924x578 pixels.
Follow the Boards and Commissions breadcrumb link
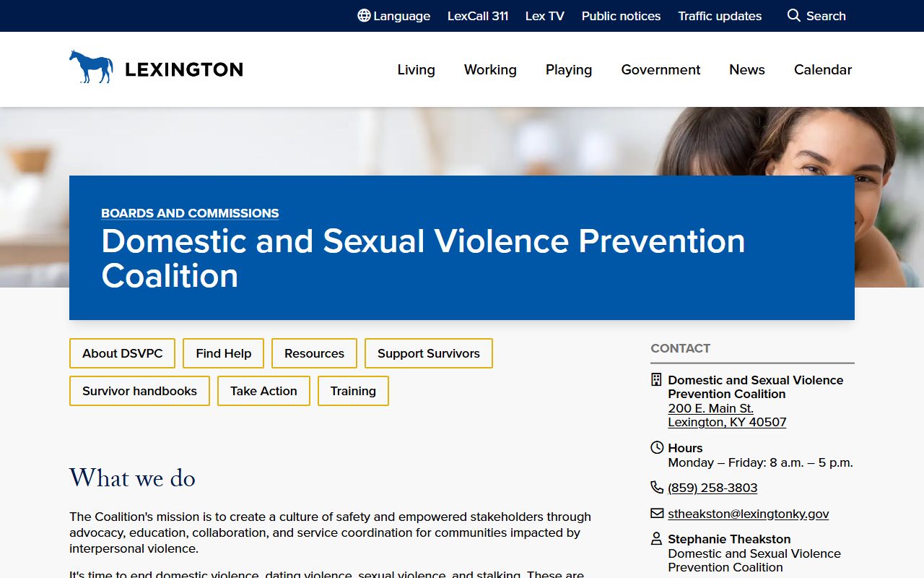[190, 213]
